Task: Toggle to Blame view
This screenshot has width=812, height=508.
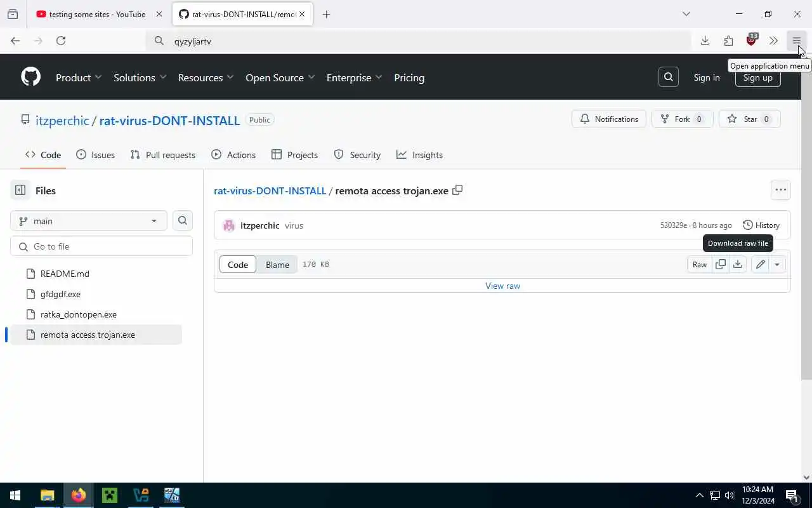Action: pyautogui.click(x=277, y=265)
